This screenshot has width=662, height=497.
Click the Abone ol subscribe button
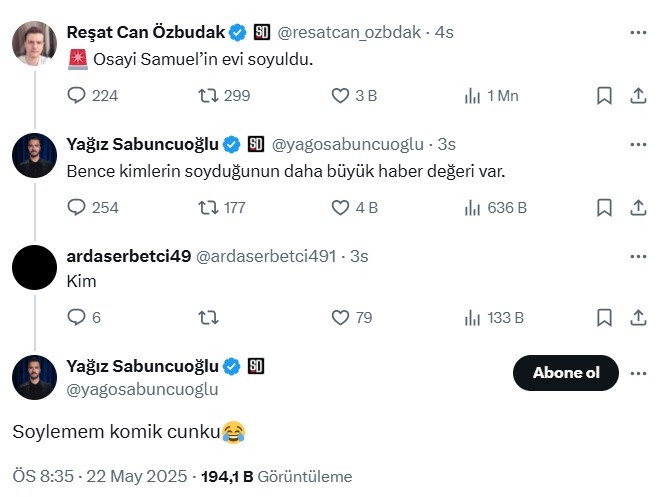565,373
